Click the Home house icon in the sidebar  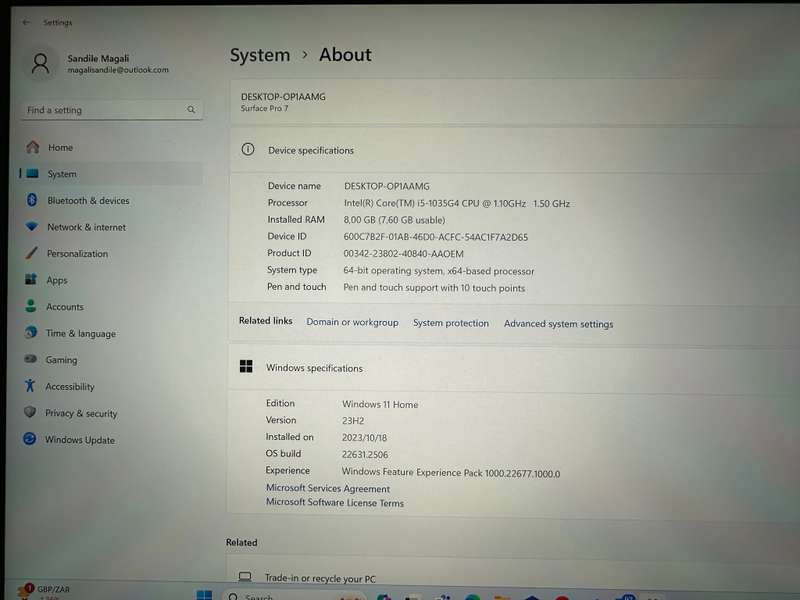pos(33,147)
